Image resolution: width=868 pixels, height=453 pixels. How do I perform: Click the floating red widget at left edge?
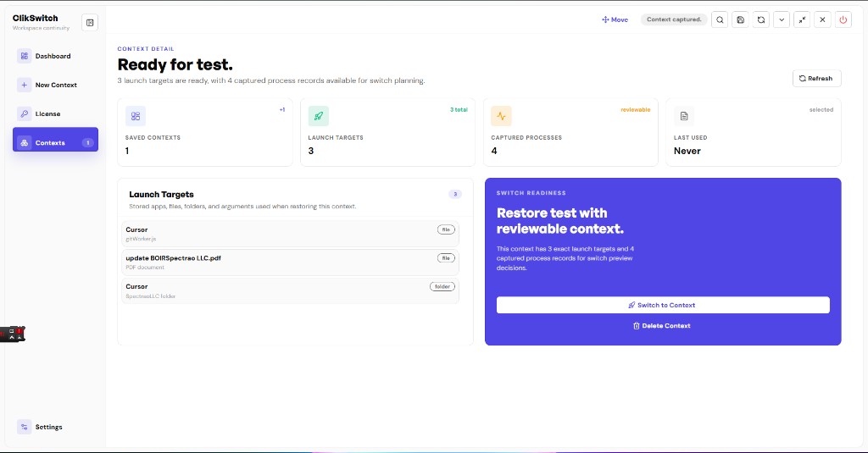pos(12,334)
